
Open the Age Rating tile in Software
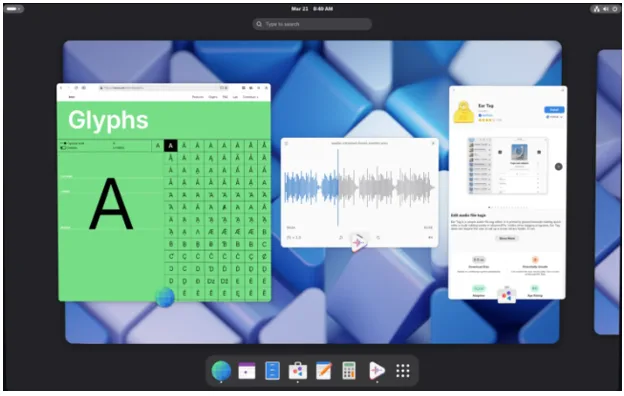535,291
